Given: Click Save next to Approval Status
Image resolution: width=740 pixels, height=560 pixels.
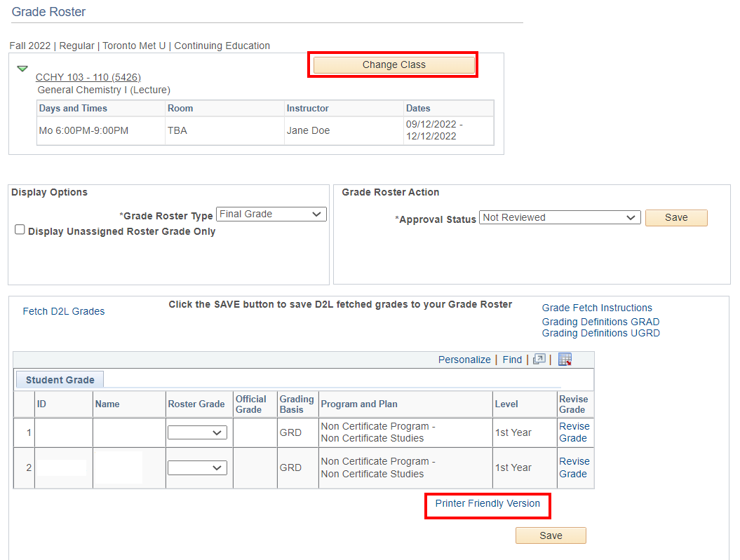Looking at the screenshot, I should pyautogui.click(x=675, y=218).
